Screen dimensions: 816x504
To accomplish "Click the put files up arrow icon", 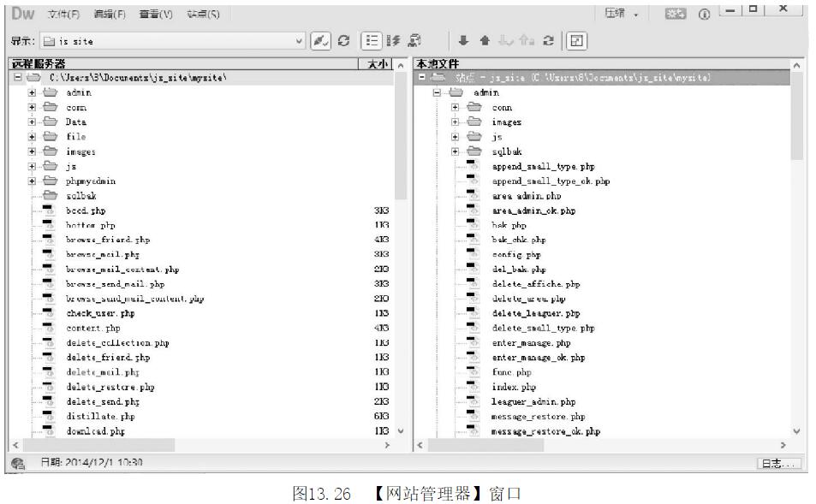I will tap(484, 40).
